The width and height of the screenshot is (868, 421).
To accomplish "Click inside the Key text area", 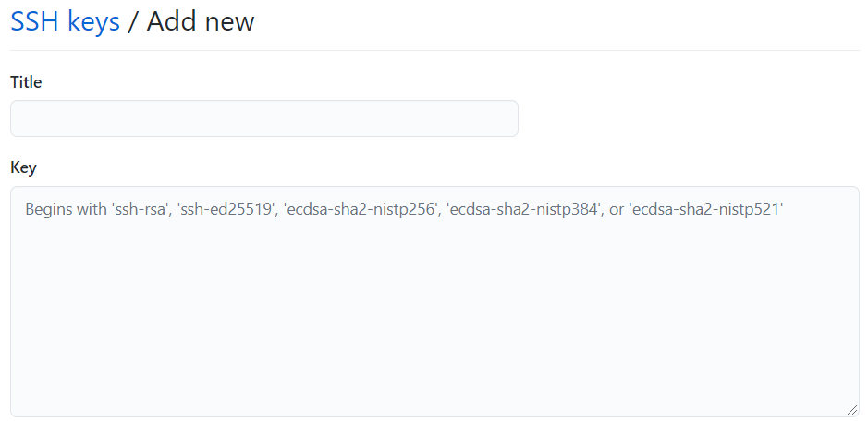I will (434, 302).
